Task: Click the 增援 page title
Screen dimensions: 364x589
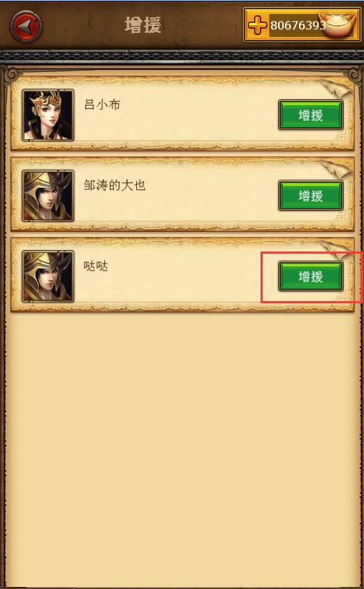Action: pos(143,25)
